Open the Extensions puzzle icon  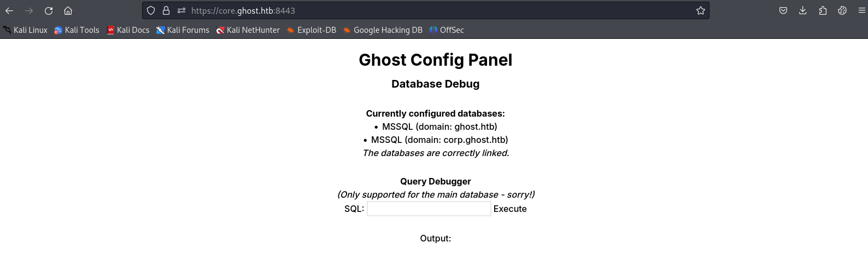[x=823, y=10]
